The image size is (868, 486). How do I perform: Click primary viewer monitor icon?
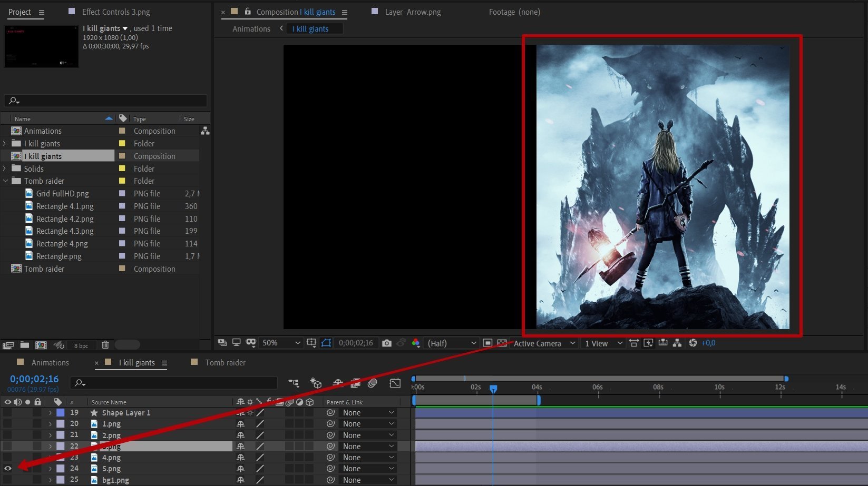[x=236, y=342]
